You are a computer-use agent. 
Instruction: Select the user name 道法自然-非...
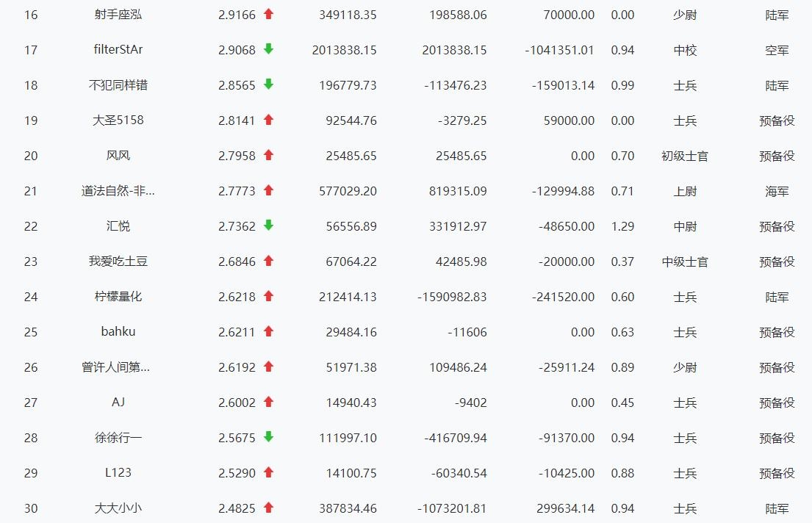(118, 191)
